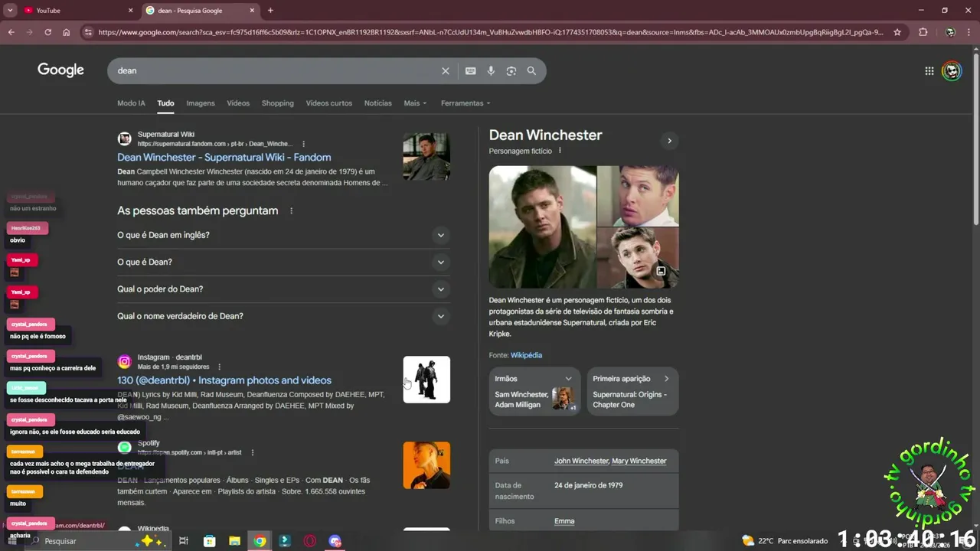Viewport: 980px width, 551px height.
Task: Go to the browser home page
Action: pyautogui.click(x=67, y=32)
